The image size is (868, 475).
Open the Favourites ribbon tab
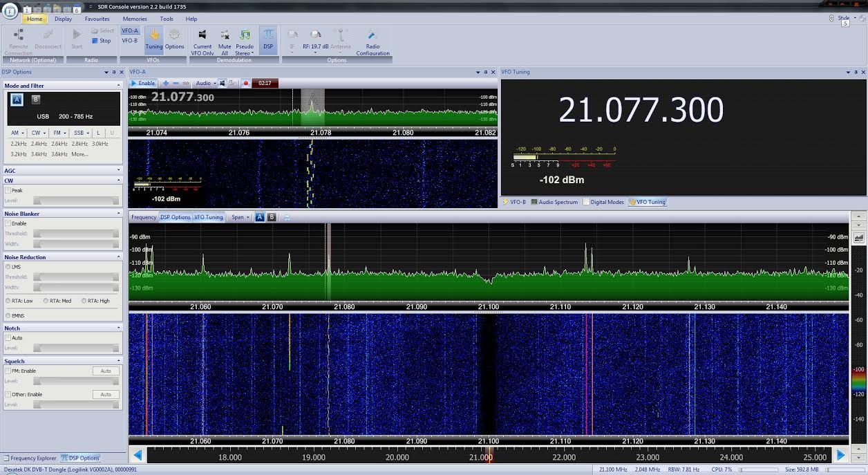(97, 19)
